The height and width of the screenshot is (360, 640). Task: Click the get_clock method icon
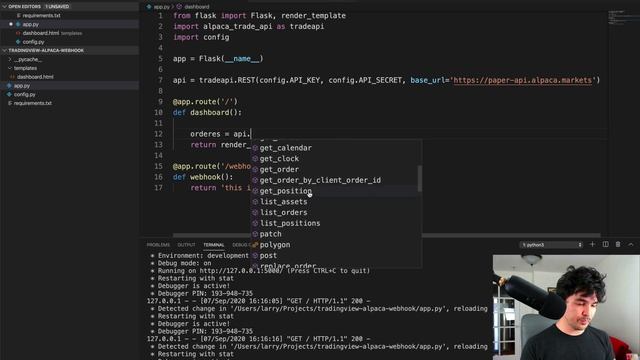(255, 159)
